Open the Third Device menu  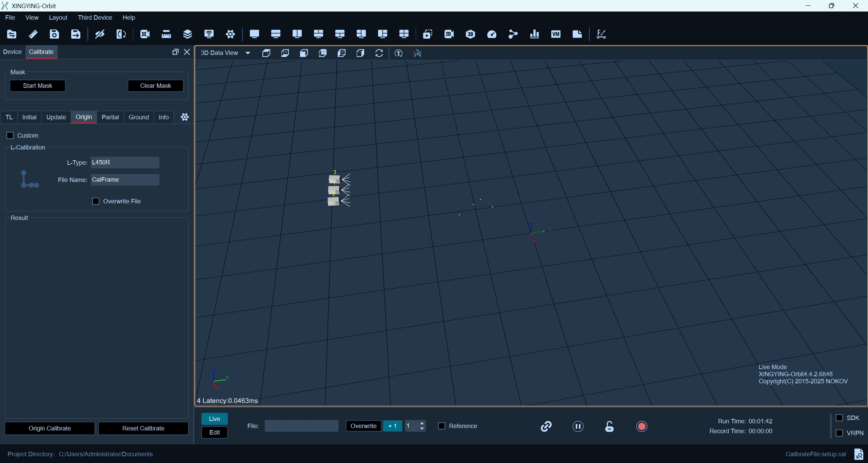pyautogui.click(x=95, y=18)
